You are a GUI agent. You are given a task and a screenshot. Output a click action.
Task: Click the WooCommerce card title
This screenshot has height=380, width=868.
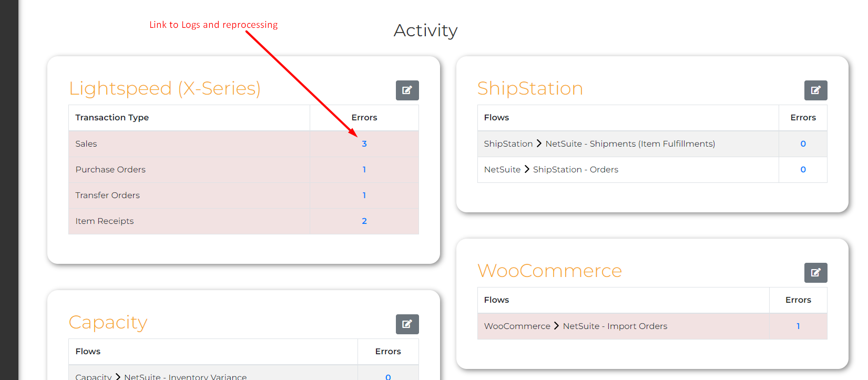tap(549, 271)
